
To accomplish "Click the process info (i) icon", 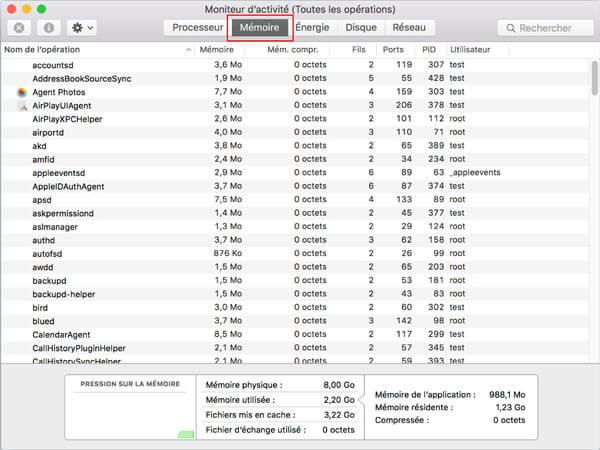I will [49, 28].
